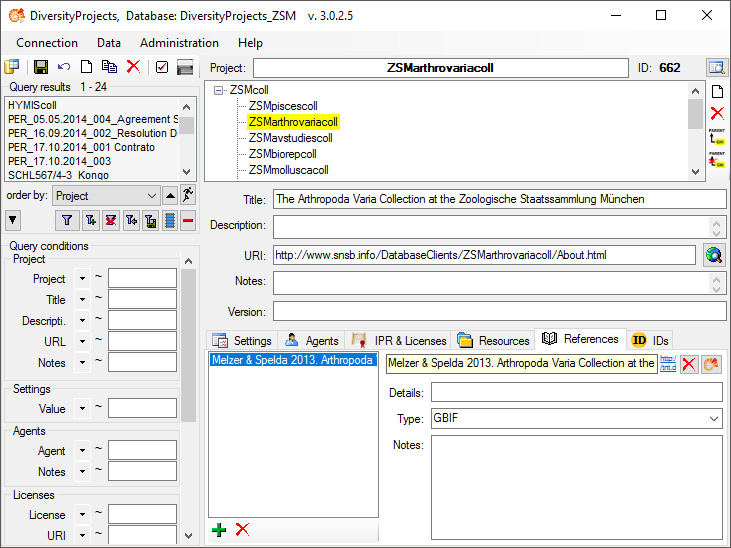Click the funnel with green arrow icon
Image resolution: width=731 pixels, height=548 pixels.
(131, 220)
